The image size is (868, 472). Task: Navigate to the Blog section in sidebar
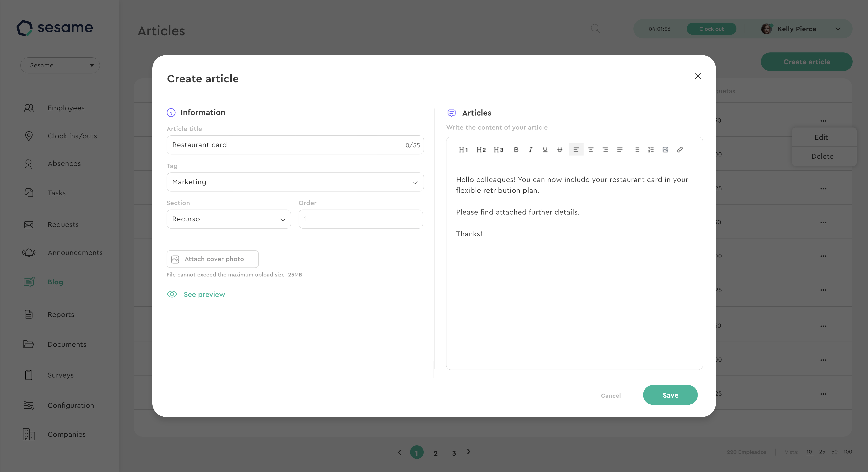(55, 282)
